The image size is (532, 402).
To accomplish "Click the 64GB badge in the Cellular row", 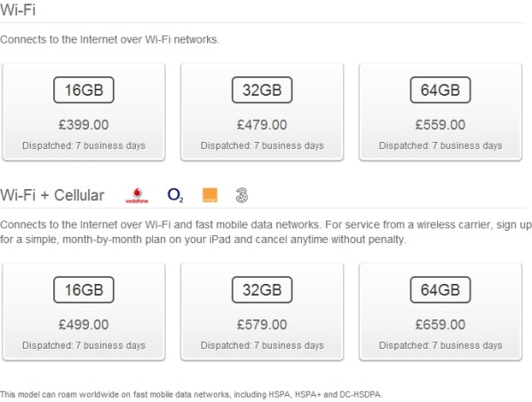I will (441, 290).
